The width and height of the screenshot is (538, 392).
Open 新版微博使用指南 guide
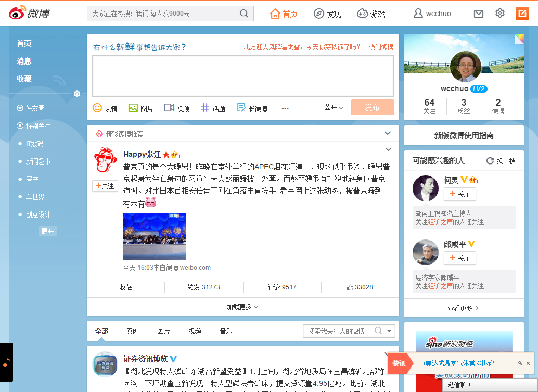click(x=464, y=135)
